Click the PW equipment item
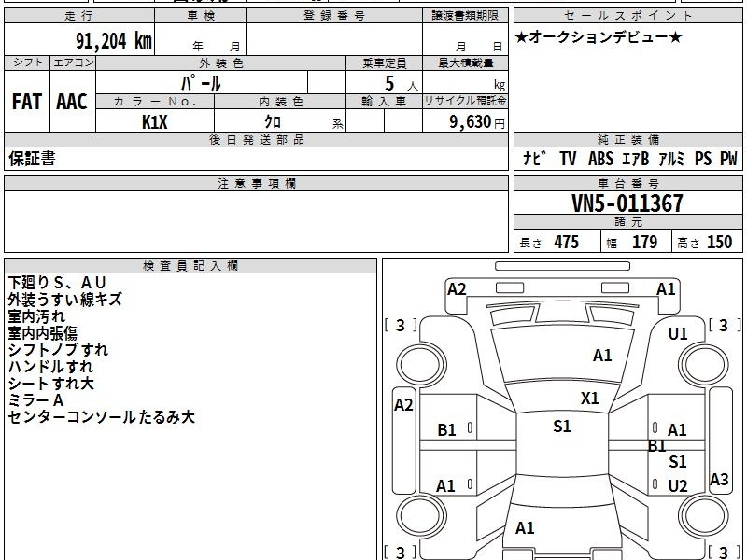Image resolution: width=747 pixels, height=560 pixels. (x=728, y=158)
